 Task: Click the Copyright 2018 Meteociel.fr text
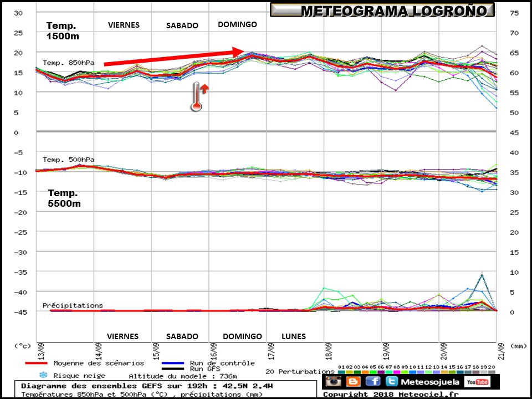click(391, 395)
